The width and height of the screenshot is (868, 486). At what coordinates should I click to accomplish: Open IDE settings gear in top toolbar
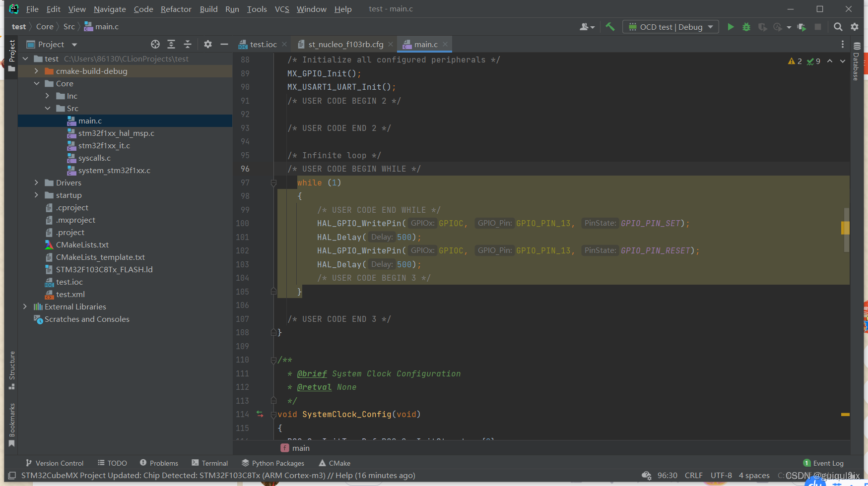click(855, 27)
